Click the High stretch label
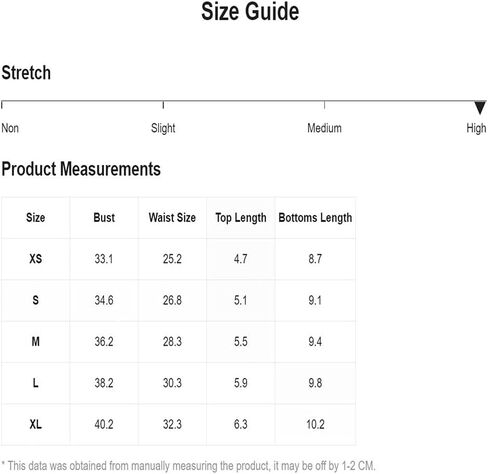This screenshot has width=488, height=474. pyautogui.click(x=476, y=128)
